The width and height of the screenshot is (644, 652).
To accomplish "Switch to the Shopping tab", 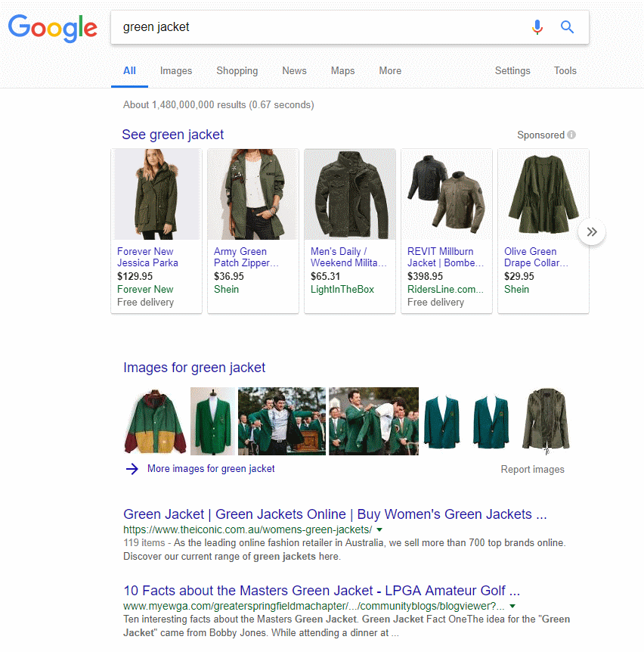I will pyautogui.click(x=237, y=70).
